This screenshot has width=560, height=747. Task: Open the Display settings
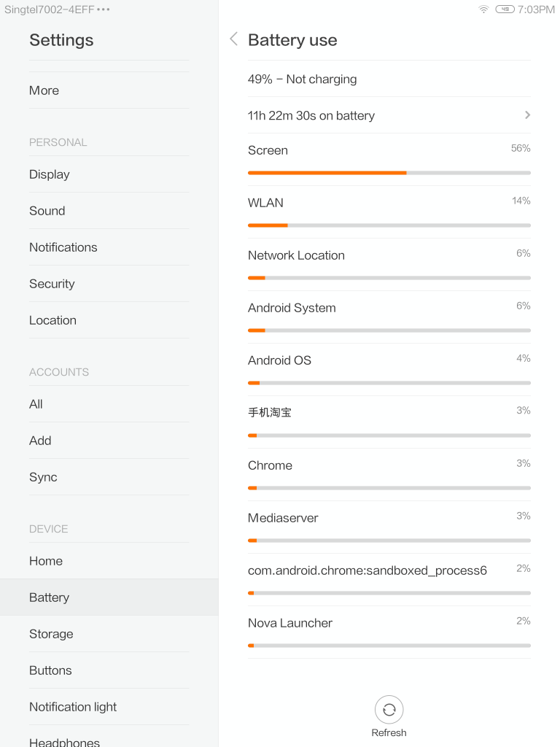(49, 174)
